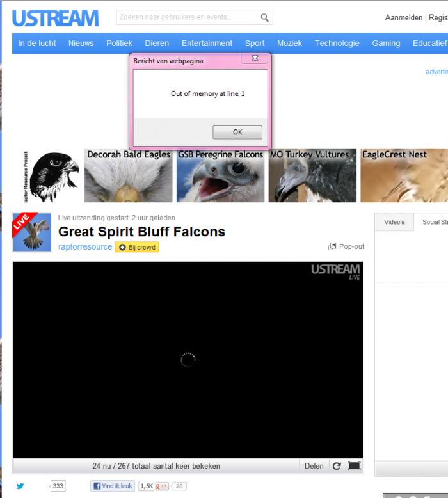This screenshot has height=498, width=448.
Task: Open the Nieuws category
Action: click(x=81, y=43)
